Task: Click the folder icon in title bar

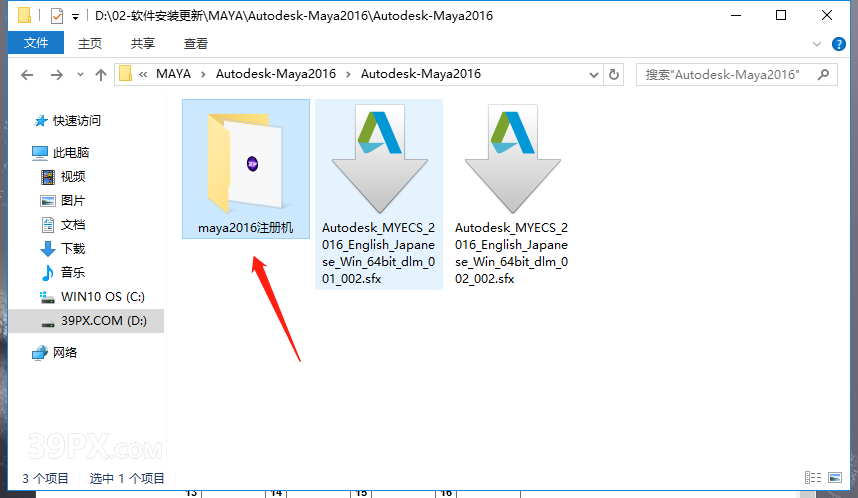Action: 24,15
